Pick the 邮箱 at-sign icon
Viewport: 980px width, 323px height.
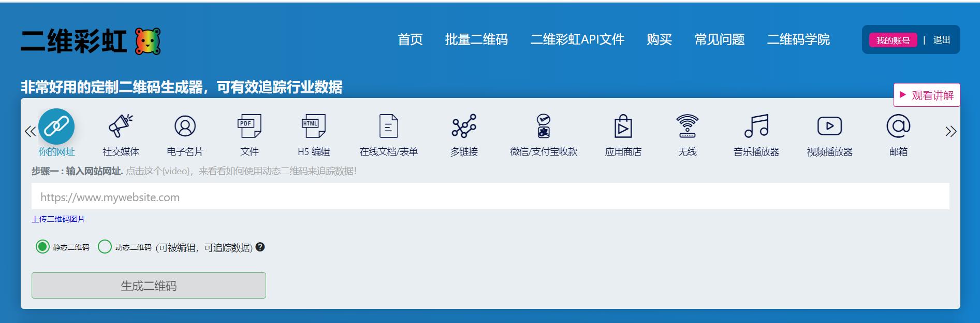(898, 126)
